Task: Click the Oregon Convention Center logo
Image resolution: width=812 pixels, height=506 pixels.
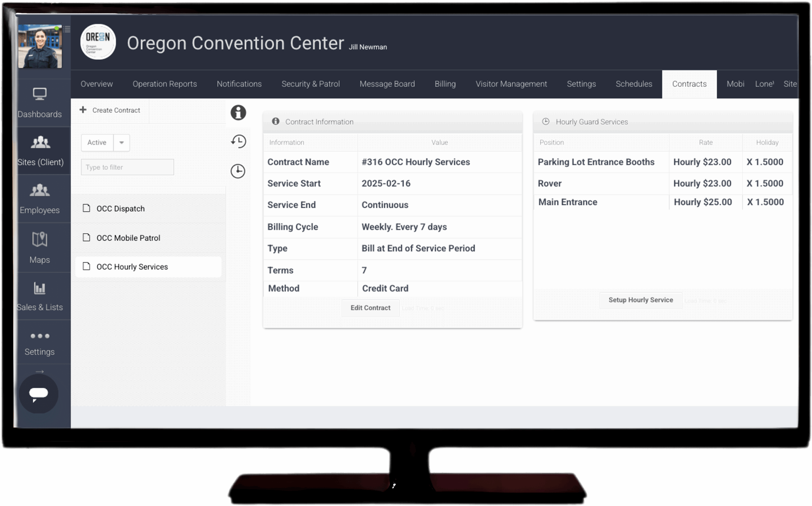Action: (x=98, y=42)
